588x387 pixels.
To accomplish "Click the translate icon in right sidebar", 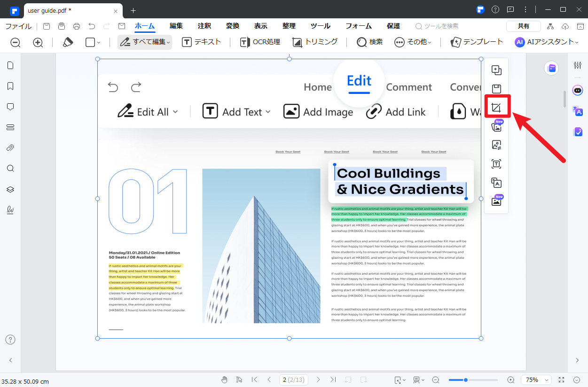I will [578, 111].
